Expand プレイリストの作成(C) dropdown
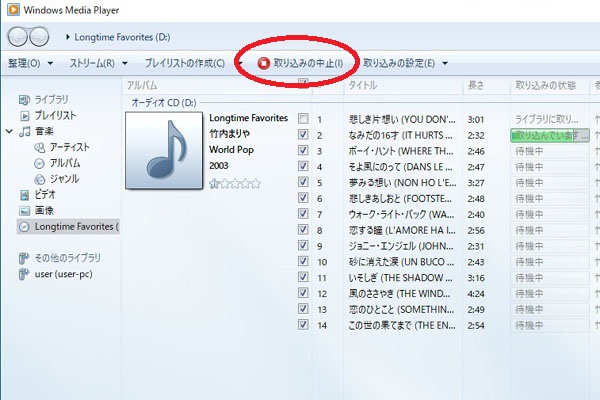This screenshot has width=600, height=400. coord(241,63)
